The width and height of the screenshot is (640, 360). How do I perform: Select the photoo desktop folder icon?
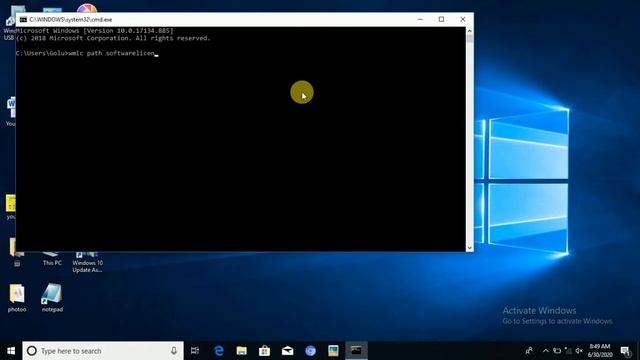pyautogui.click(x=17, y=298)
